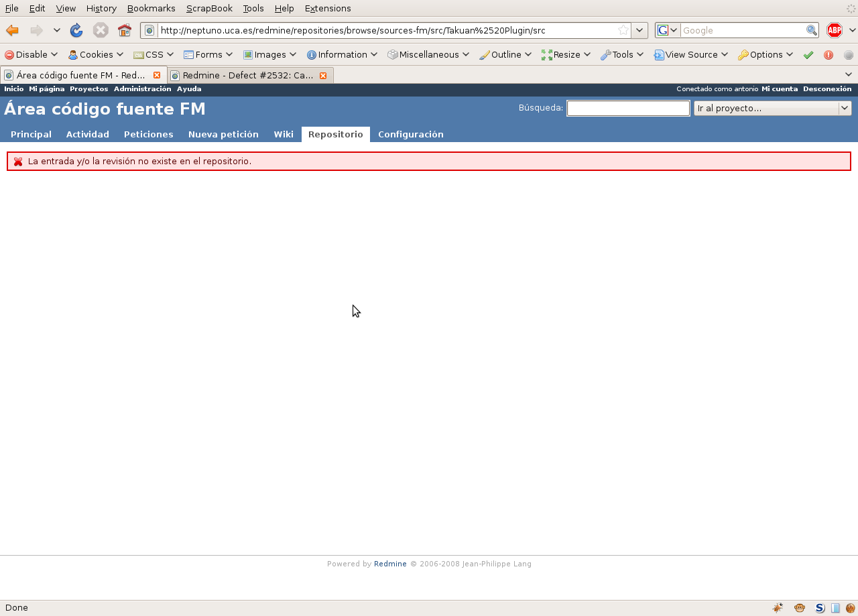The height and width of the screenshot is (616, 858).
Task: Open the URL history dropdown arrow
Action: 639,30
